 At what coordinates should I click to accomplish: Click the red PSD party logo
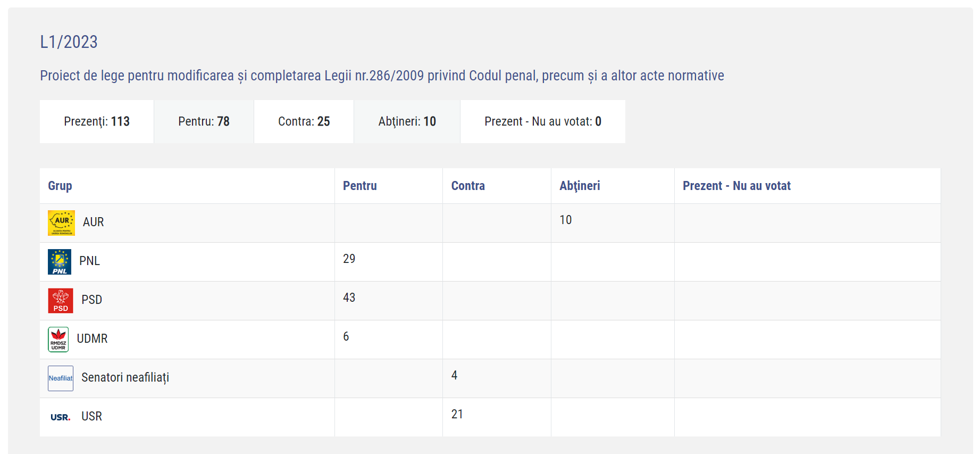click(x=61, y=301)
